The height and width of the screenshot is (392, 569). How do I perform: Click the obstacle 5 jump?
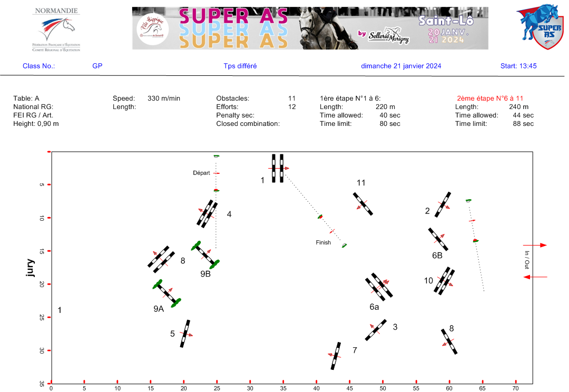(x=185, y=334)
